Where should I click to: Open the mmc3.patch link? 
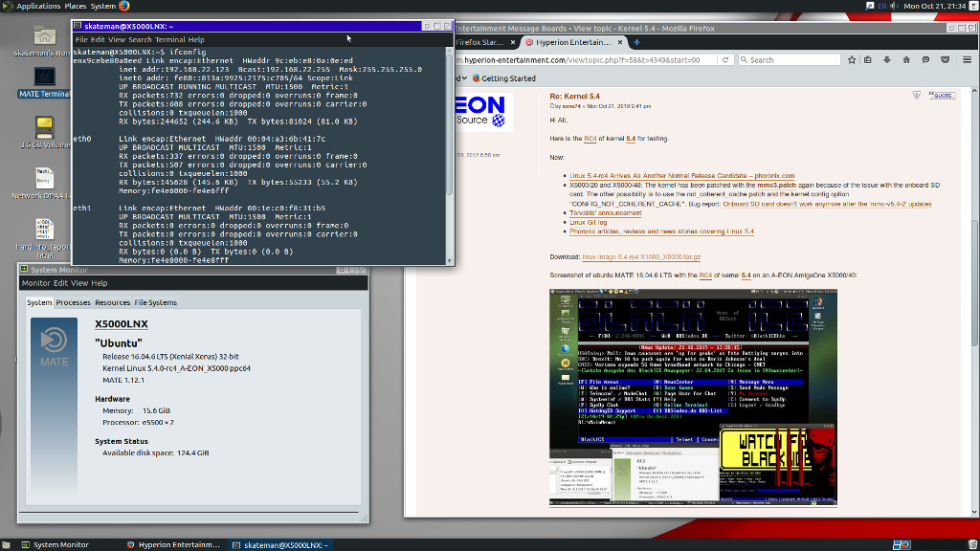(776, 186)
